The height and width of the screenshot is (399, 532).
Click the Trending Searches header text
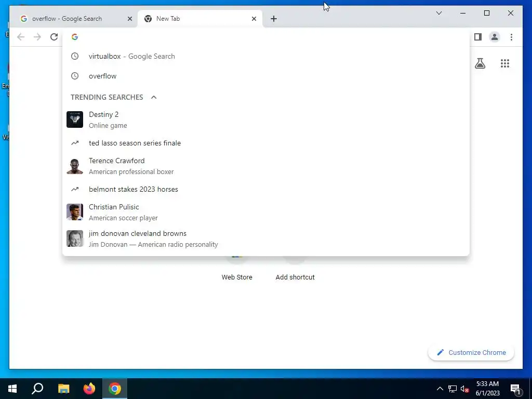[x=107, y=97]
